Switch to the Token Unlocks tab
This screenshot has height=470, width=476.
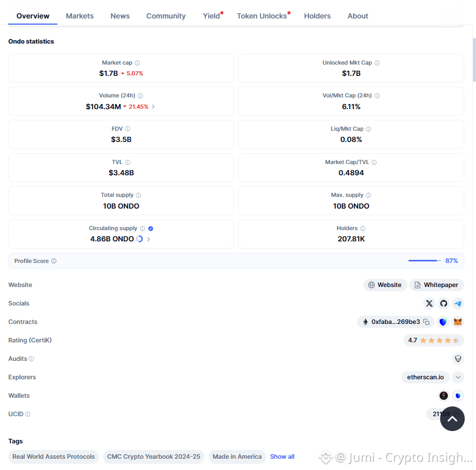pyautogui.click(x=262, y=16)
